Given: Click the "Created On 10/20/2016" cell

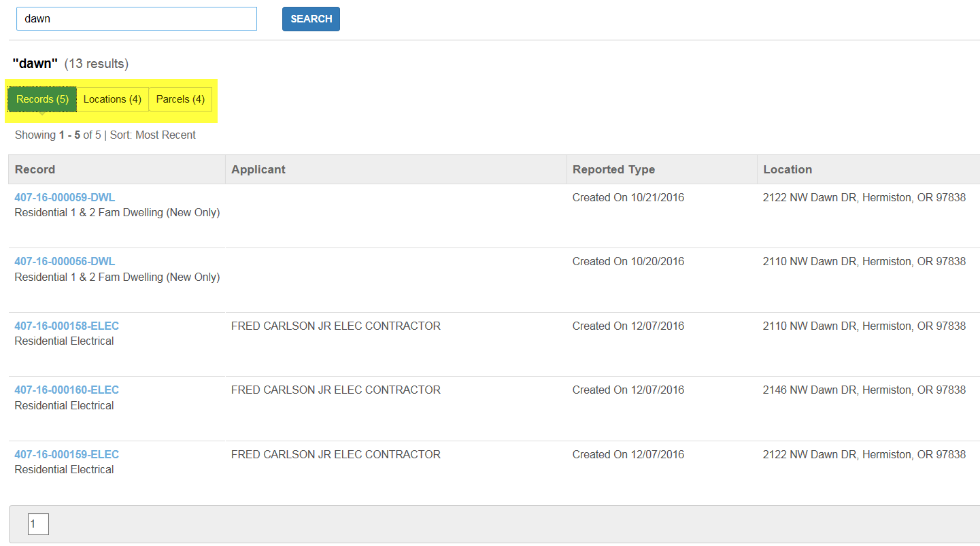Looking at the screenshot, I should [628, 261].
